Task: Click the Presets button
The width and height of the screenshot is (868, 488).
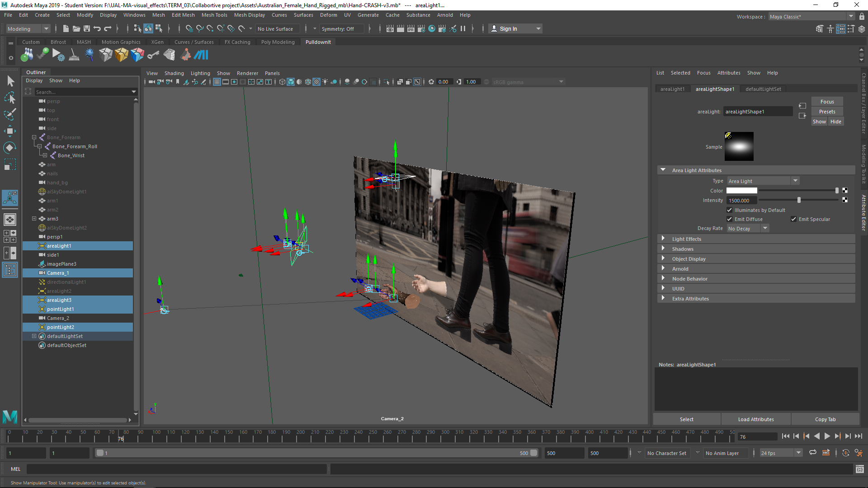Action: (827, 112)
